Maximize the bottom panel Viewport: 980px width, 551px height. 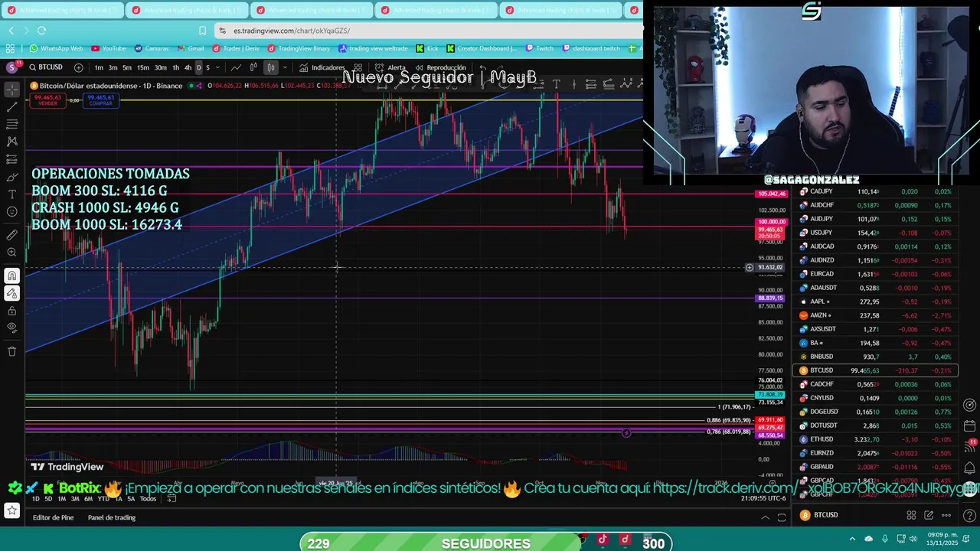pyautogui.click(x=782, y=517)
